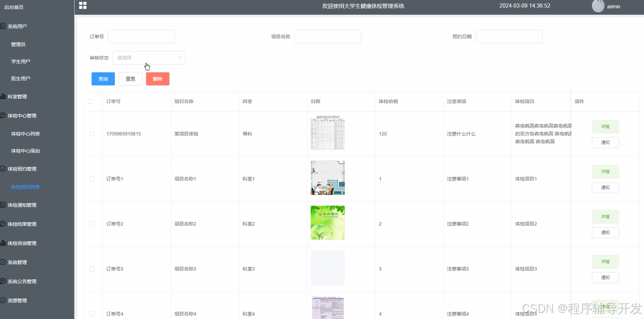
Task: Click the 重置 button
Action: [x=131, y=79]
